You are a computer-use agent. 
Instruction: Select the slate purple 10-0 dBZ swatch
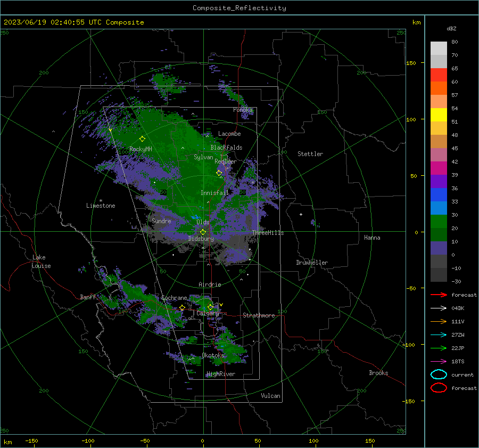click(439, 248)
